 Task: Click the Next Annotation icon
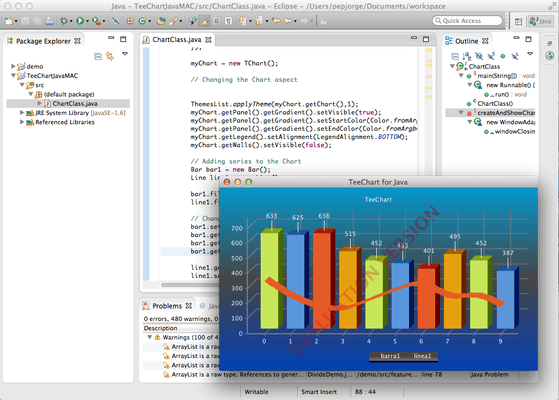click(x=242, y=21)
